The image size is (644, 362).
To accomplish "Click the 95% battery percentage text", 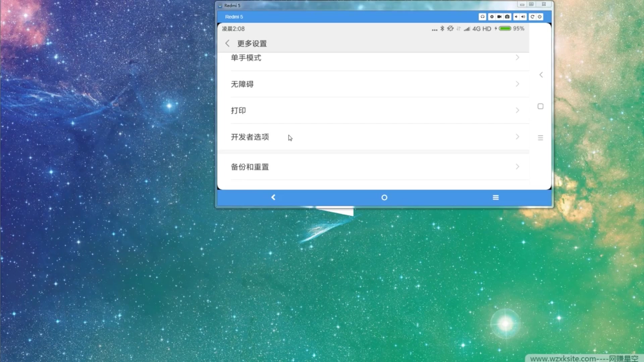I will point(519,28).
